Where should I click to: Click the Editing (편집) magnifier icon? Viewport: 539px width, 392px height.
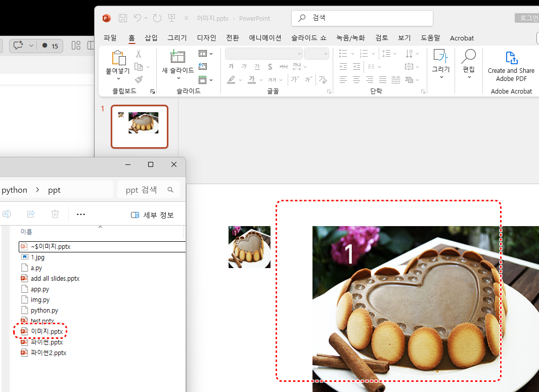coord(469,57)
